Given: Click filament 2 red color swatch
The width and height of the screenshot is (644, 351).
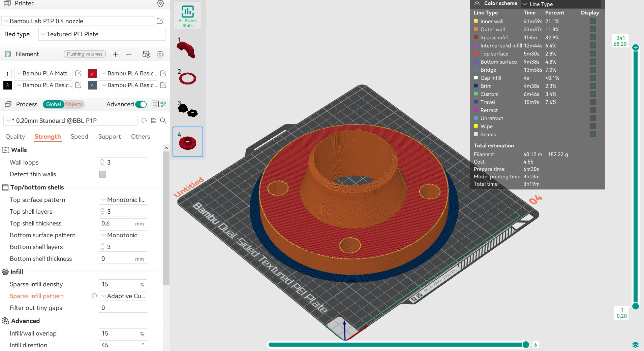Looking at the screenshot, I should tap(92, 73).
